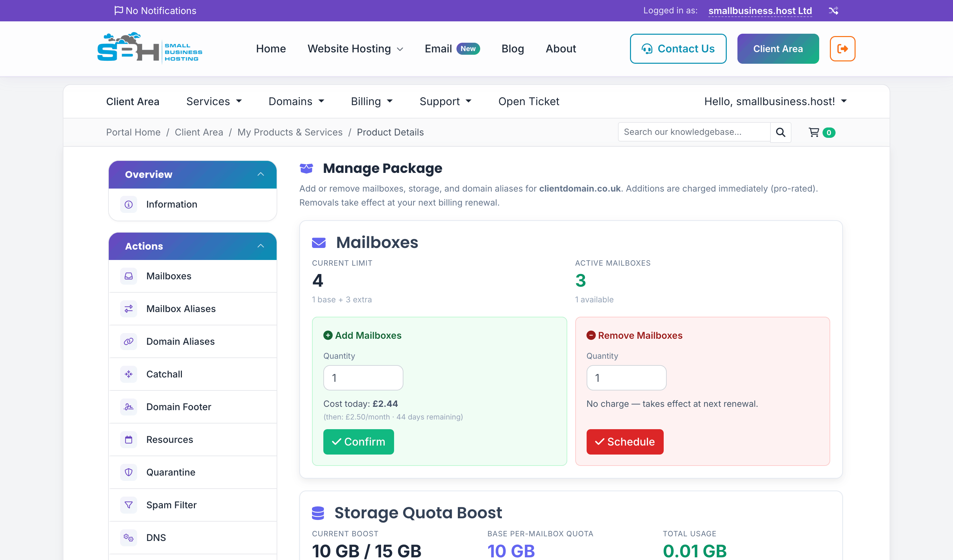Screen dimensions: 953x560
Task: Click the Client Area gradient button
Action: pyautogui.click(x=778, y=49)
